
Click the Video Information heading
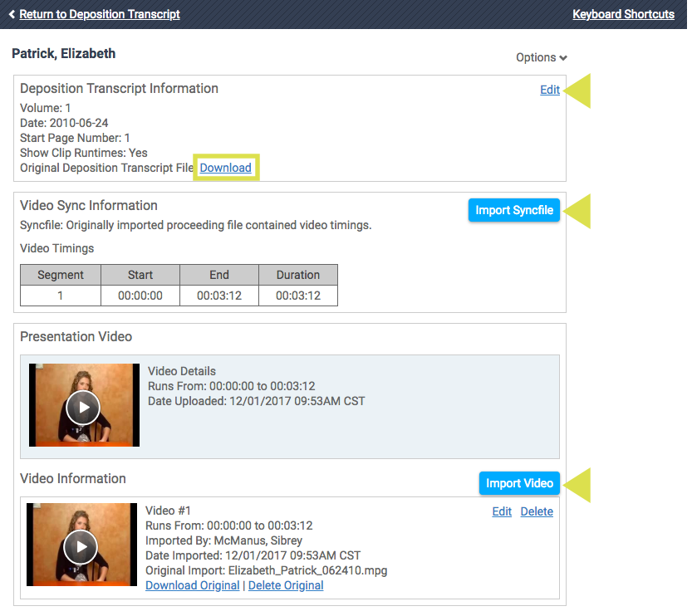coord(73,479)
